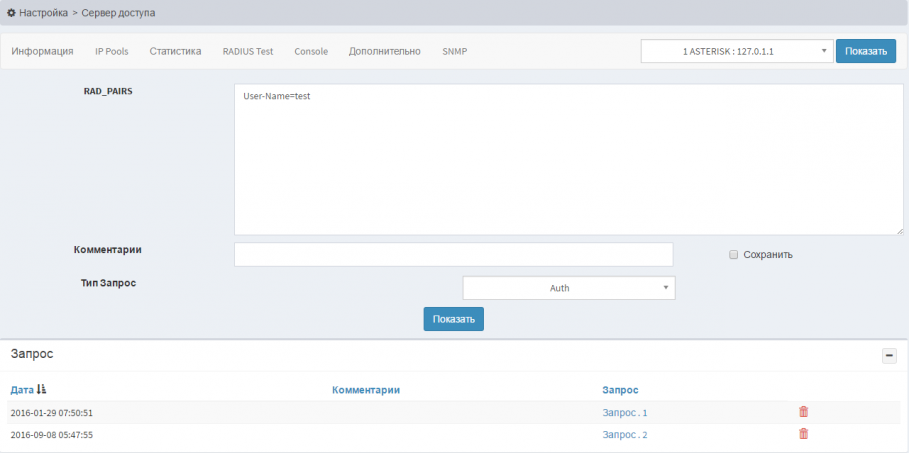The height and width of the screenshot is (453, 909).
Task: Select the RADIUS Test tab
Action: [248, 51]
